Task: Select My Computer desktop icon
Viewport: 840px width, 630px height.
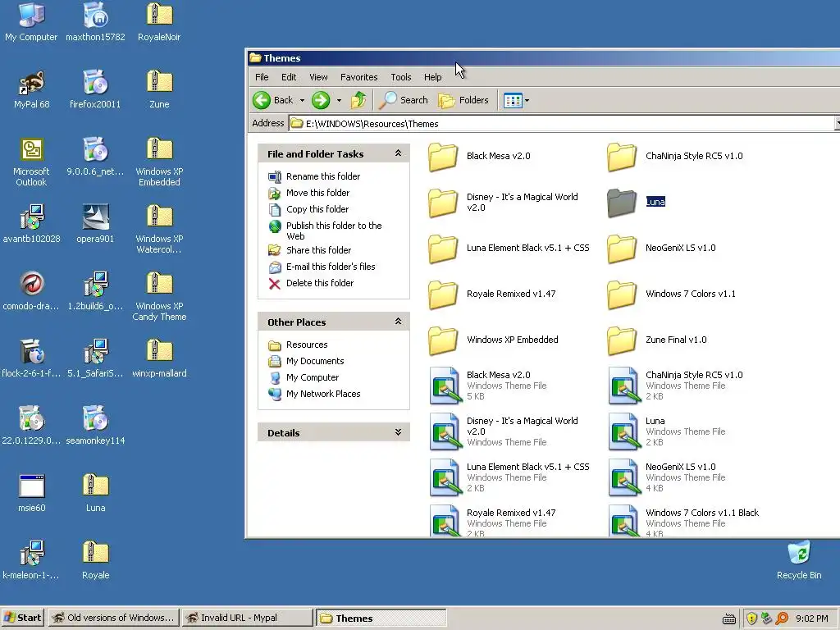Action: (31, 22)
